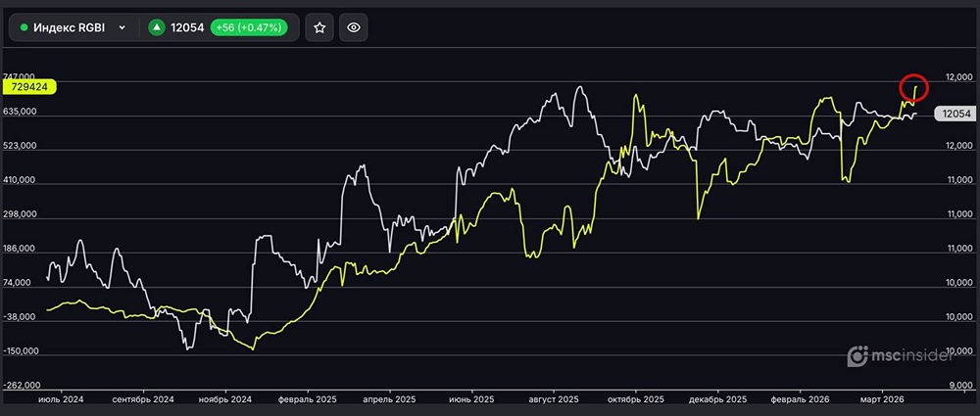
Task: Click the red circled point on chart
Action: pos(913,87)
